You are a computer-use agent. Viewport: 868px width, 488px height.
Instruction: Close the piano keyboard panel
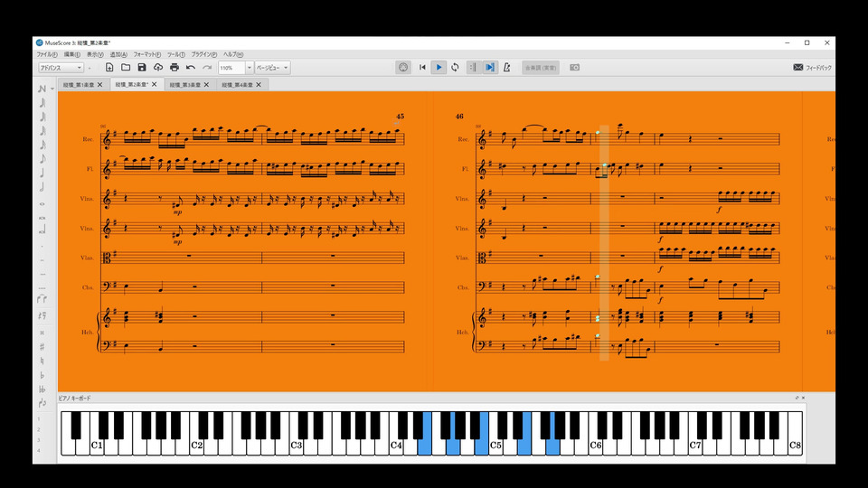[803, 398]
